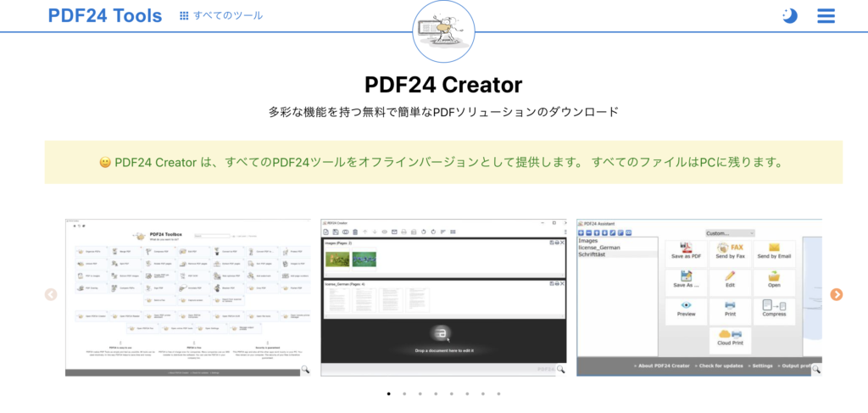Click Save as PDF in Assistant window
868x413 pixels.
click(686, 254)
